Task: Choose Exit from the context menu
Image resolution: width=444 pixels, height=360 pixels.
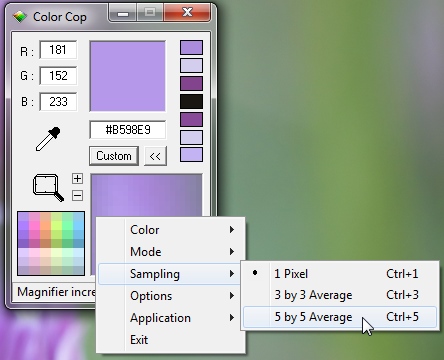Action: (171, 340)
